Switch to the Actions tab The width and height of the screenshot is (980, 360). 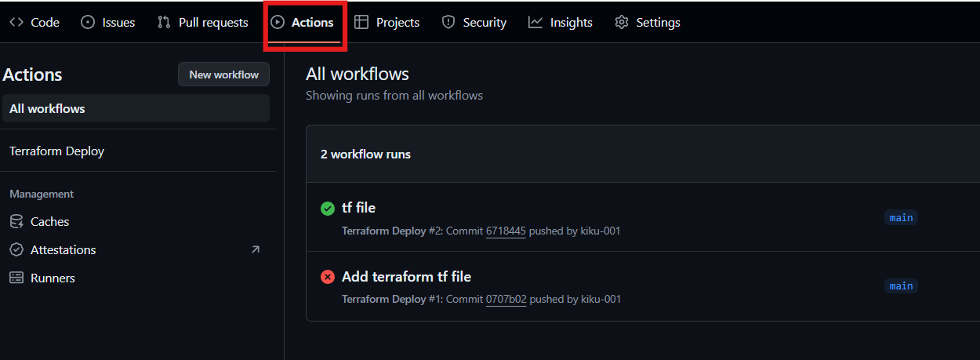(x=303, y=23)
